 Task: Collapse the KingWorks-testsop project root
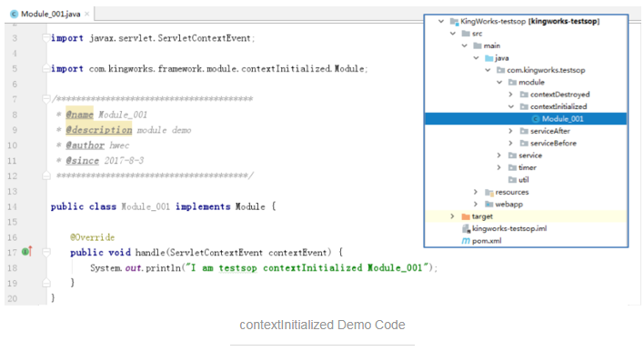point(441,21)
